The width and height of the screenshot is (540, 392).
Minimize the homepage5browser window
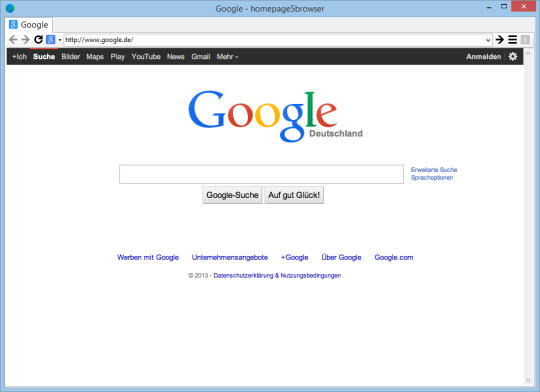(x=489, y=7)
